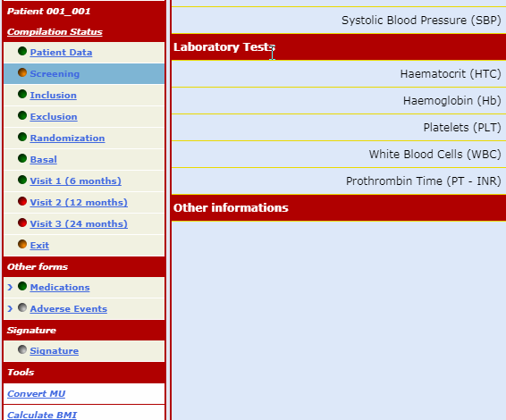Open the Inclusion form
This screenshot has width=506, height=420.
(54, 95)
